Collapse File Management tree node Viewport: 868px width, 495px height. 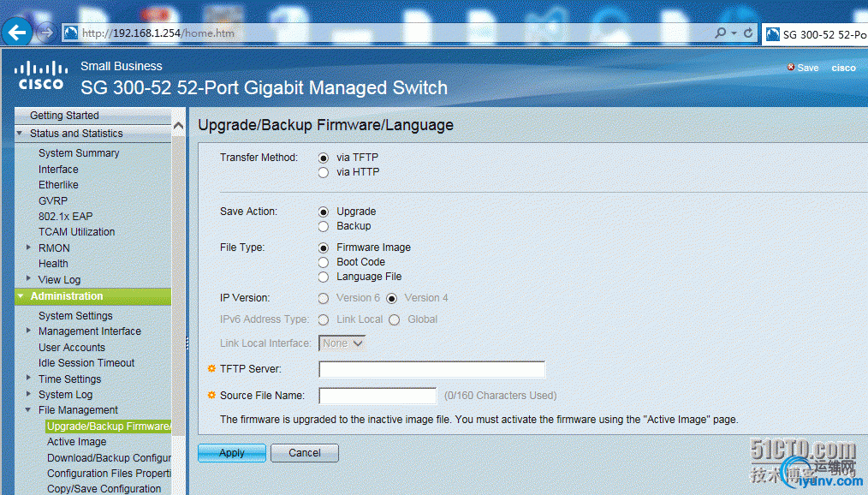click(28, 409)
